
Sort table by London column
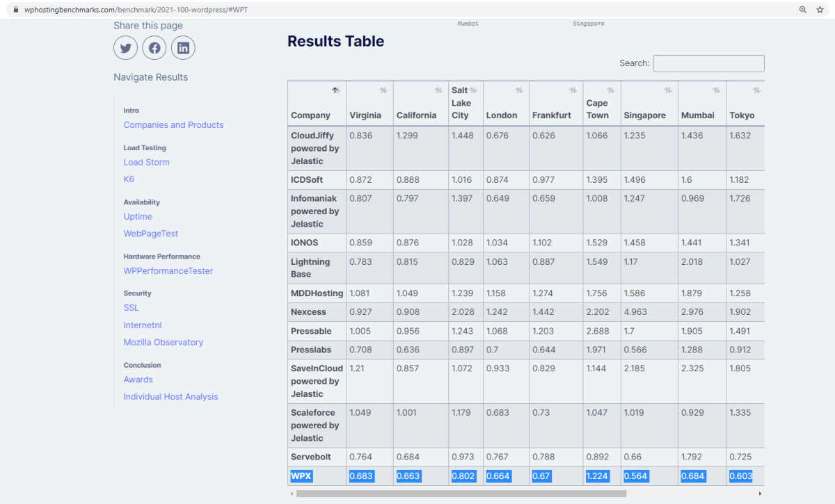(x=506, y=103)
